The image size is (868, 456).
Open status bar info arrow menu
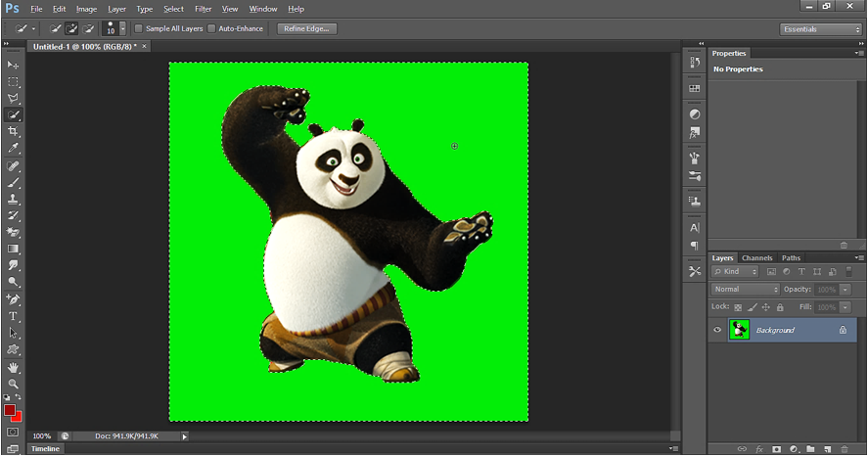(185, 436)
